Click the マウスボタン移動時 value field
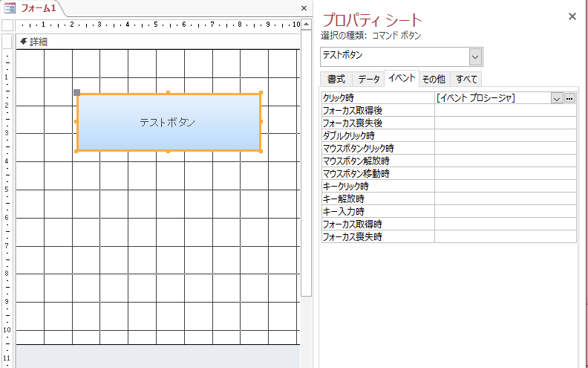 point(506,174)
